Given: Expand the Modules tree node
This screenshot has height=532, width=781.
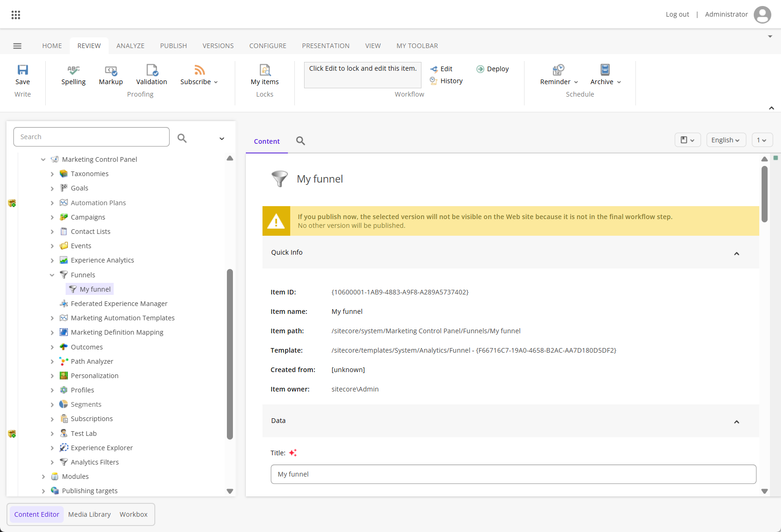Looking at the screenshot, I should [43, 477].
